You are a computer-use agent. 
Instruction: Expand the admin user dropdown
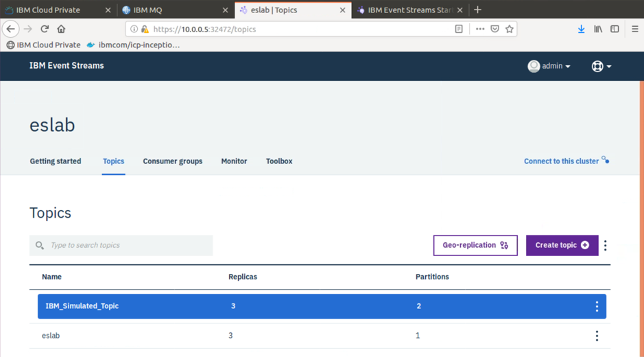568,66
